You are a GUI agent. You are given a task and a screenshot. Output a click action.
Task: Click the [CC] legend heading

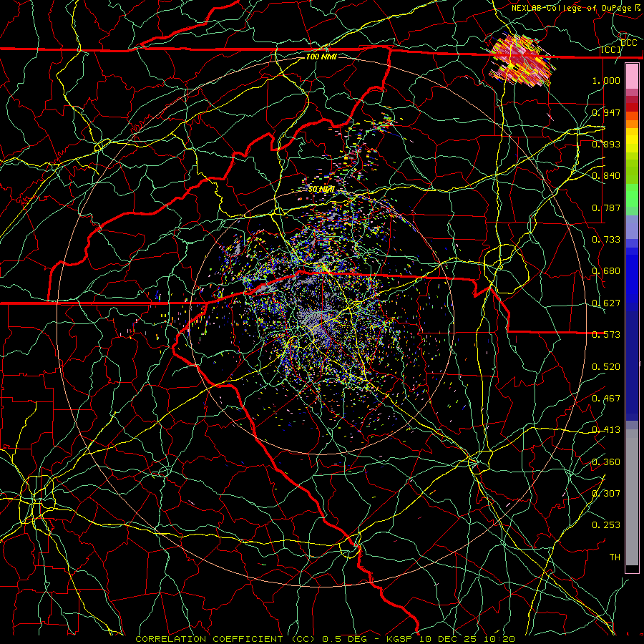[x=611, y=49]
